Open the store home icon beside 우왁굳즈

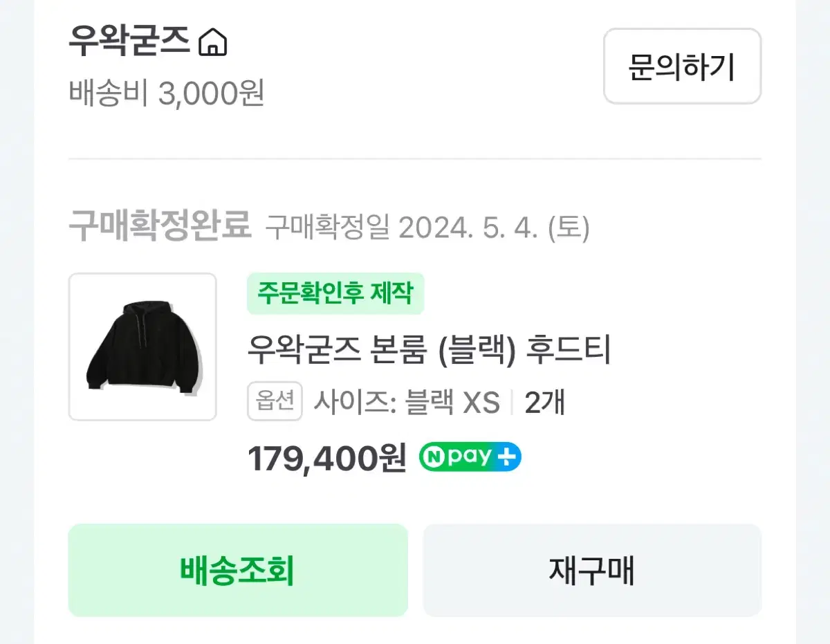point(213,44)
